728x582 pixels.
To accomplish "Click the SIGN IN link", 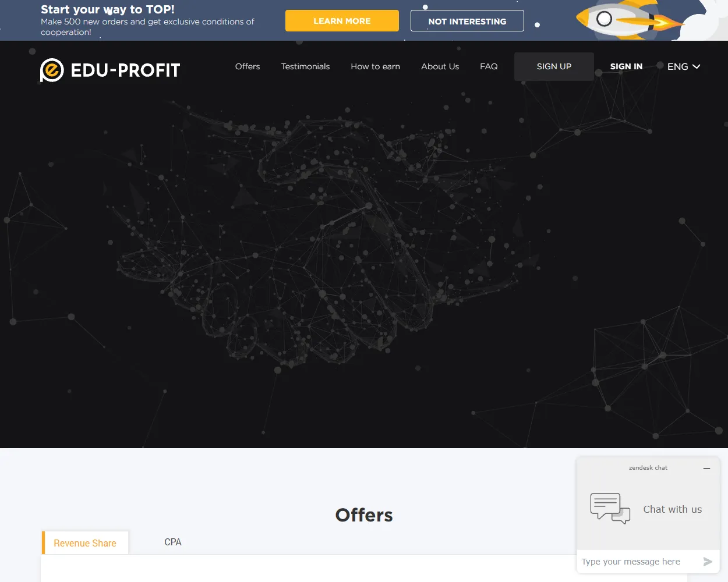I will point(626,66).
